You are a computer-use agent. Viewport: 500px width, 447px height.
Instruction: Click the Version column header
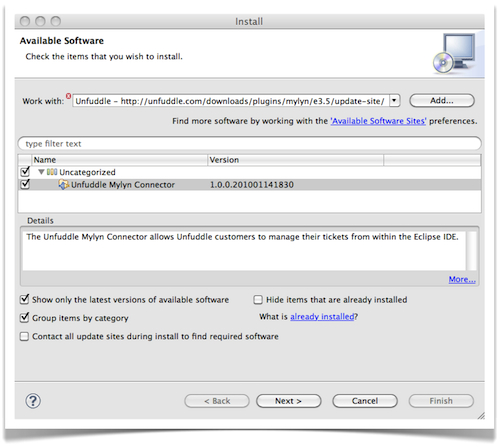296,160
